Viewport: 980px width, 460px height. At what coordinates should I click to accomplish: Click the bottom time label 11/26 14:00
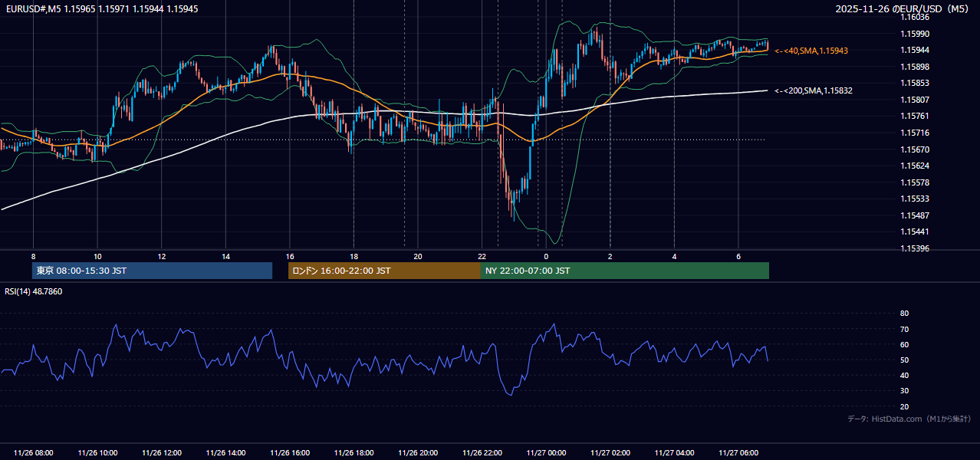pos(225,453)
